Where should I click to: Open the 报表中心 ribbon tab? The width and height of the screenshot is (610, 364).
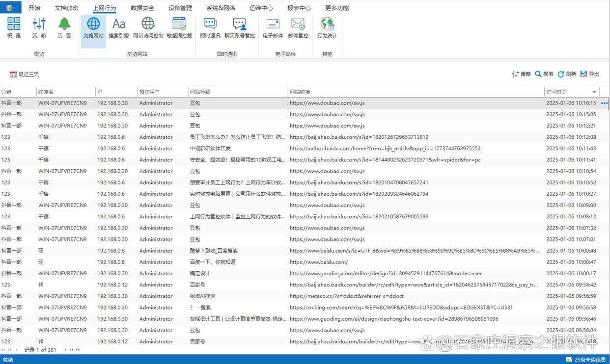coord(299,7)
